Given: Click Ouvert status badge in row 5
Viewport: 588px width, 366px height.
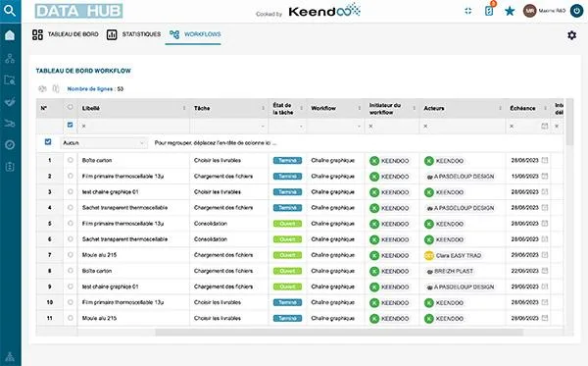Looking at the screenshot, I should coord(287,224).
